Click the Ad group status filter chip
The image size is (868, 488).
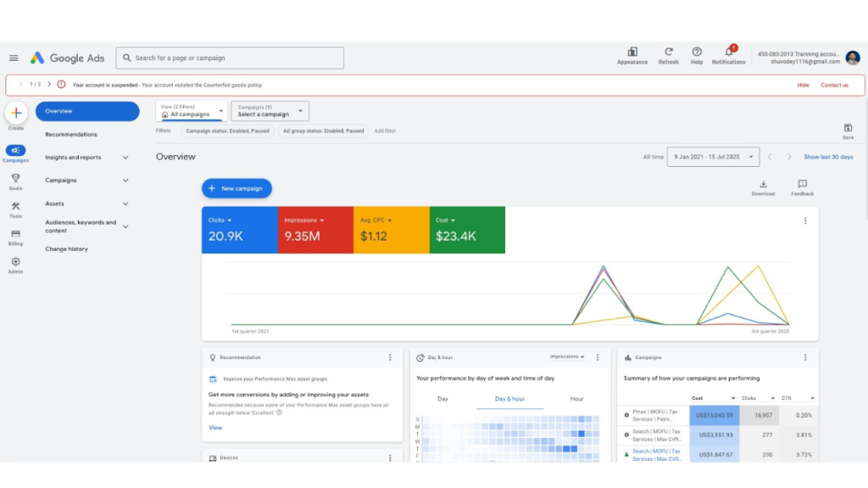[323, 131]
